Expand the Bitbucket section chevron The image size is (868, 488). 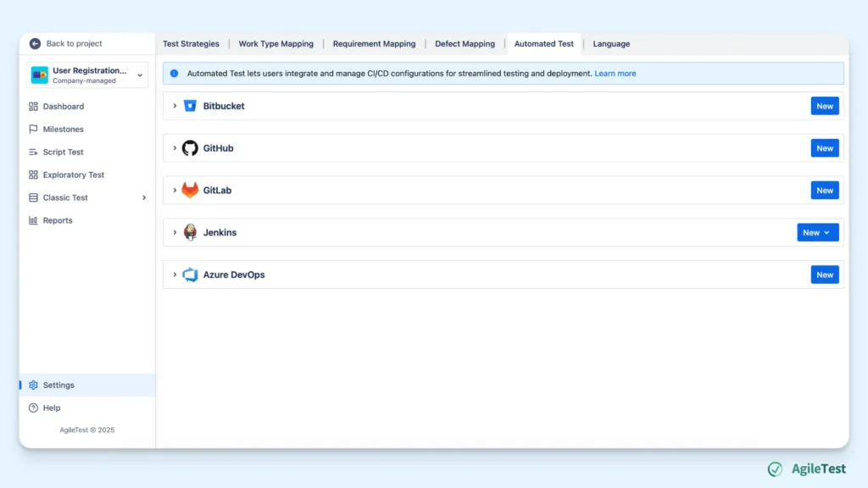click(x=175, y=106)
